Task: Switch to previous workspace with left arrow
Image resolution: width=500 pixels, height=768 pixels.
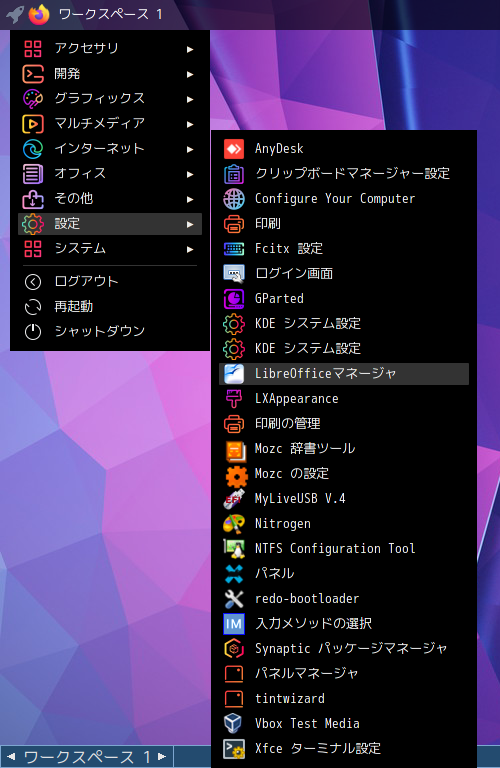Action: (x=11, y=757)
